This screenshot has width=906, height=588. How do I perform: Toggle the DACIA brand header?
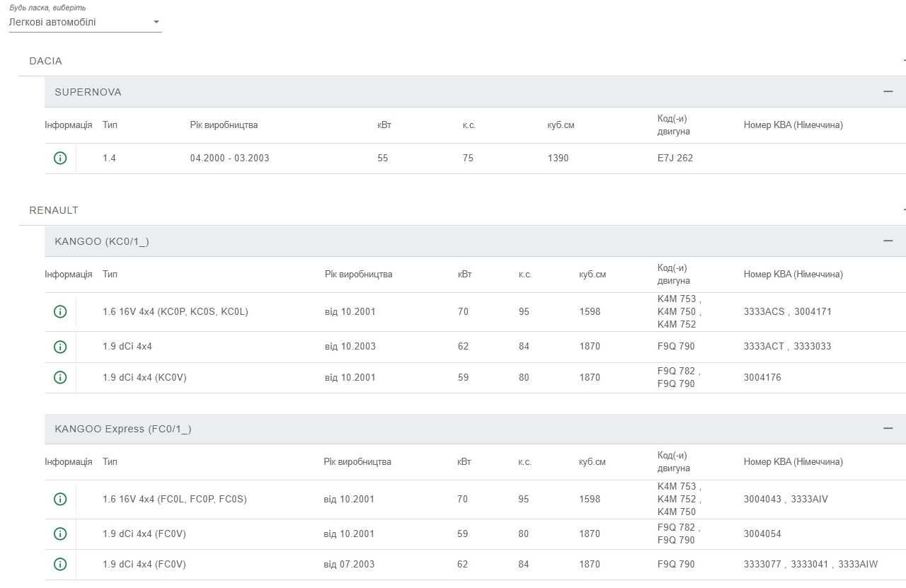point(461,61)
